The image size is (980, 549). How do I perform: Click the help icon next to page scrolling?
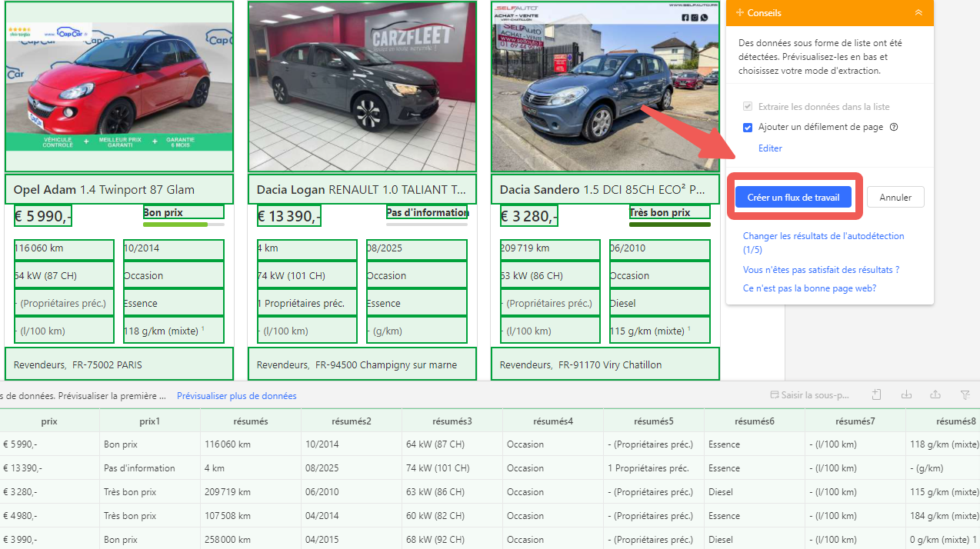tap(894, 128)
